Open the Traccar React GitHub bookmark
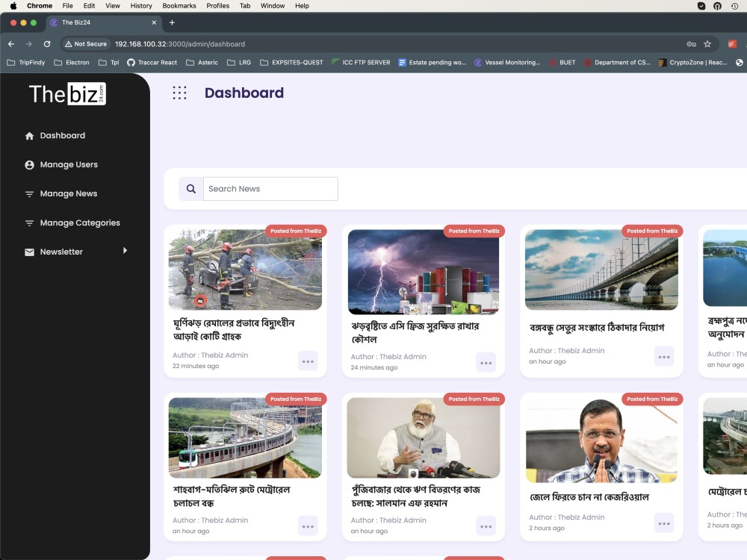Image resolution: width=747 pixels, height=560 pixels. pyautogui.click(x=152, y=63)
